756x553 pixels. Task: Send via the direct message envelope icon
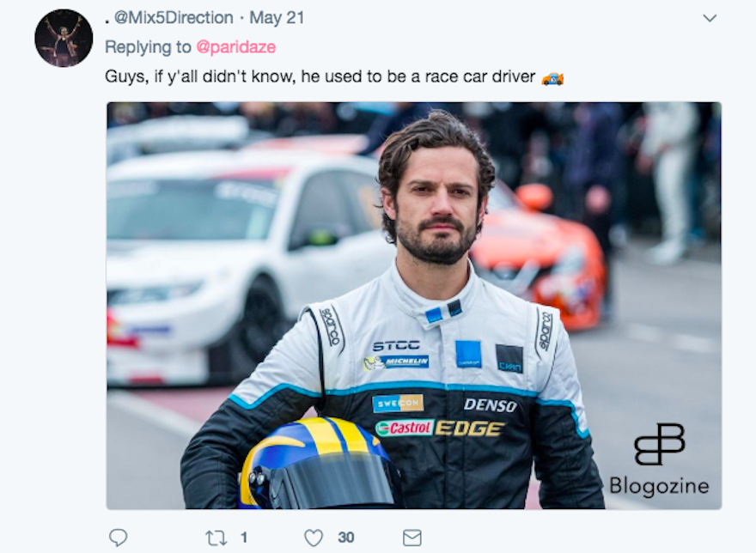click(x=412, y=538)
